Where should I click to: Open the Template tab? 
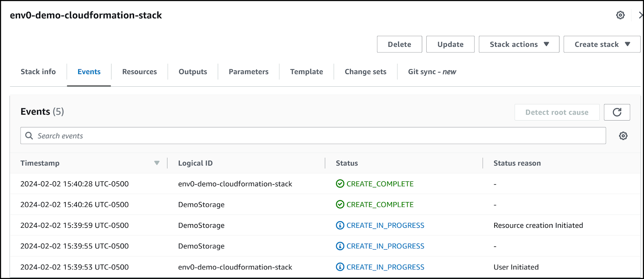(307, 72)
